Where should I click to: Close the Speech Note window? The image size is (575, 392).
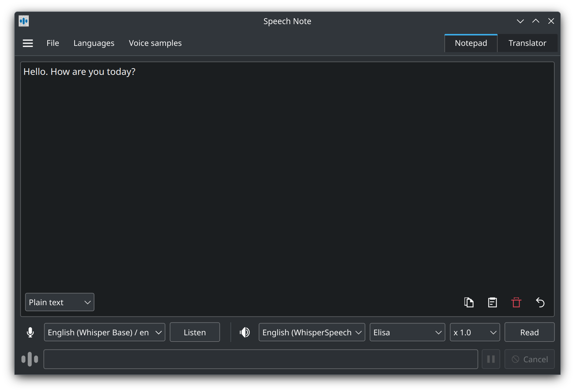[x=551, y=21]
